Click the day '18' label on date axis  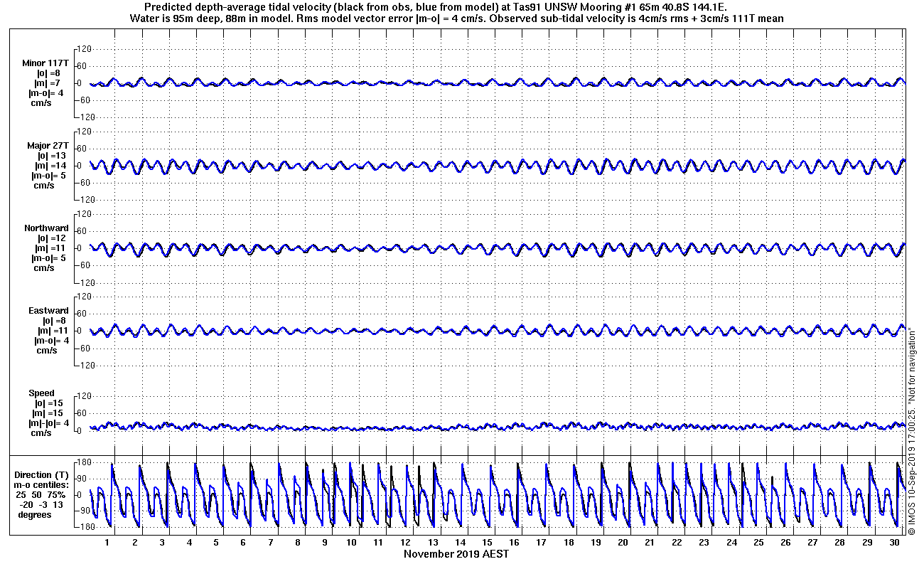coord(569,543)
